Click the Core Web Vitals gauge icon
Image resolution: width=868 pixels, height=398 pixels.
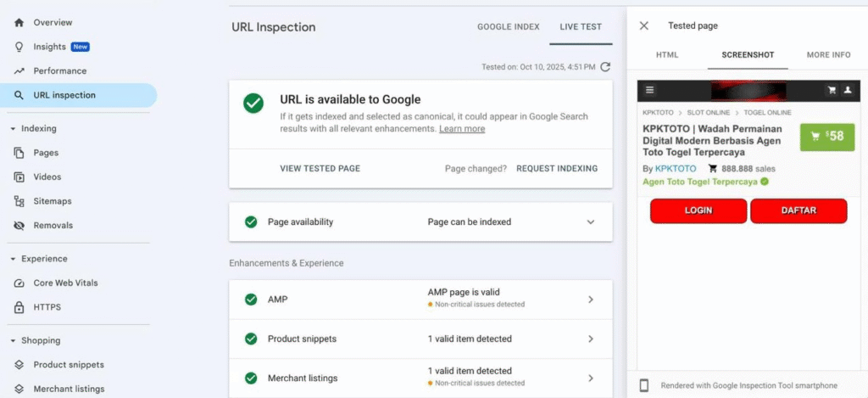click(x=19, y=283)
